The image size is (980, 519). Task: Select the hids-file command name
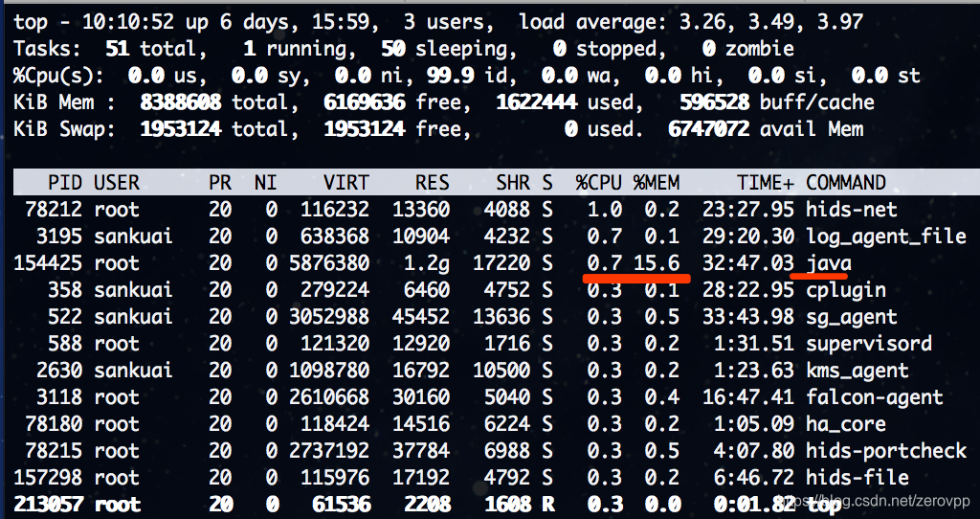click(857, 479)
